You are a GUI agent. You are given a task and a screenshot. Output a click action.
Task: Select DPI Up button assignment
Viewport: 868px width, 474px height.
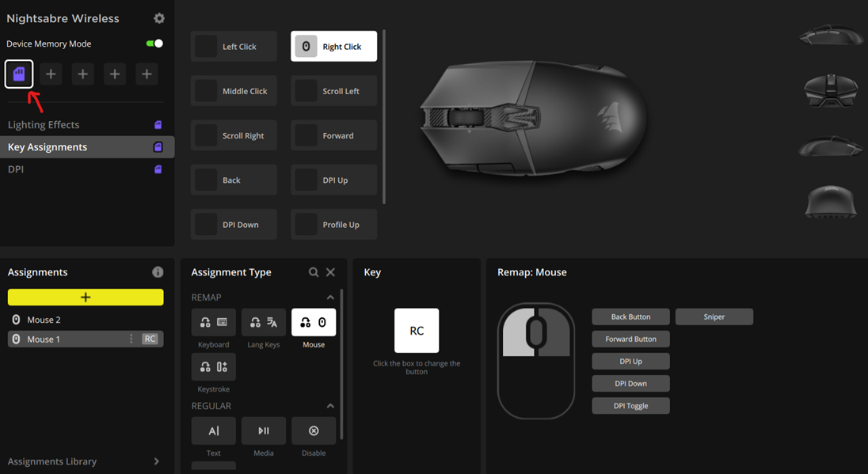click(x=333, y=180)
